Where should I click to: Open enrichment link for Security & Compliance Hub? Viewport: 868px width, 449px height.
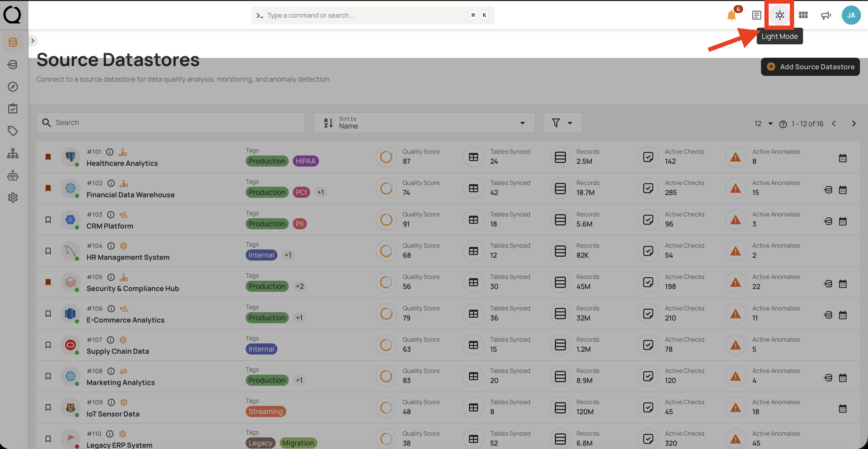pos(828,284)
